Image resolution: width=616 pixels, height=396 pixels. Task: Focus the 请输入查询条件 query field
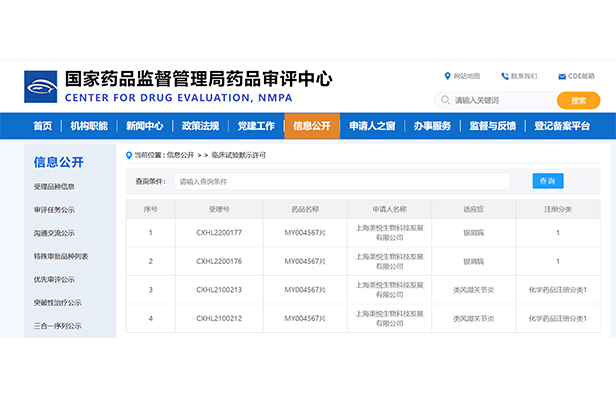[342, 181]
